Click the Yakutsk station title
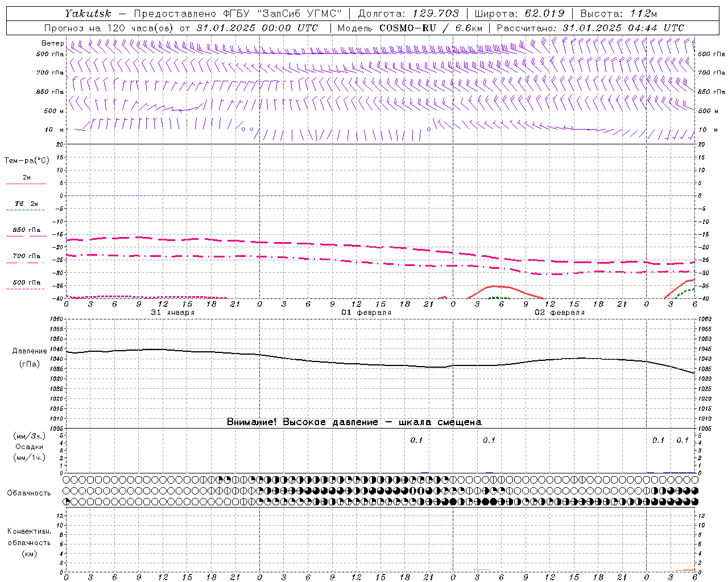Screen dimensions: 728x582 pyautogui.click(x=88, y=14)
